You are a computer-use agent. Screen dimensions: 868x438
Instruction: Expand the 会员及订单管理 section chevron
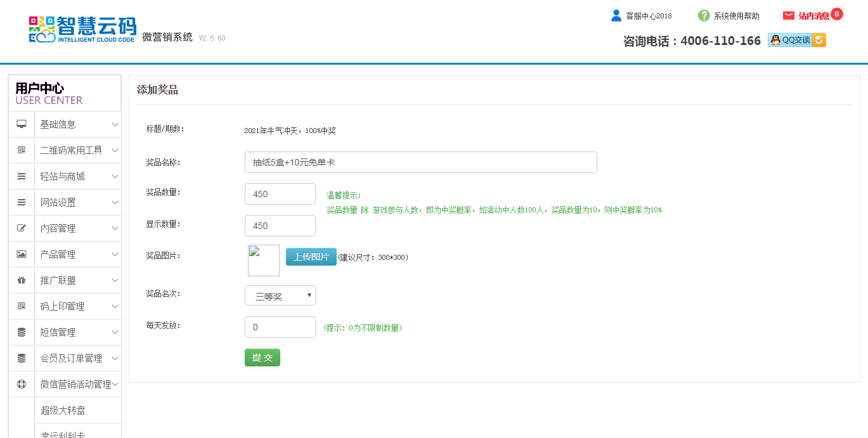click(115, 358)
